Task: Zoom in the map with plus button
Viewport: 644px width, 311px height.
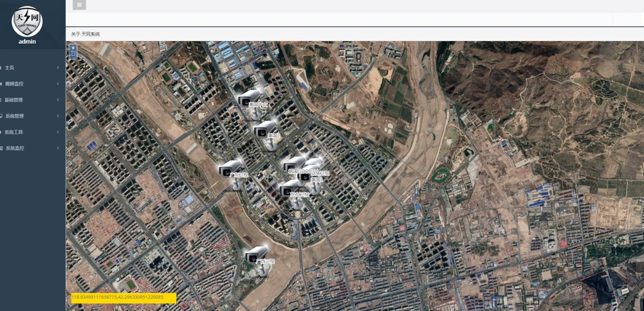Action: pos(73,48)
